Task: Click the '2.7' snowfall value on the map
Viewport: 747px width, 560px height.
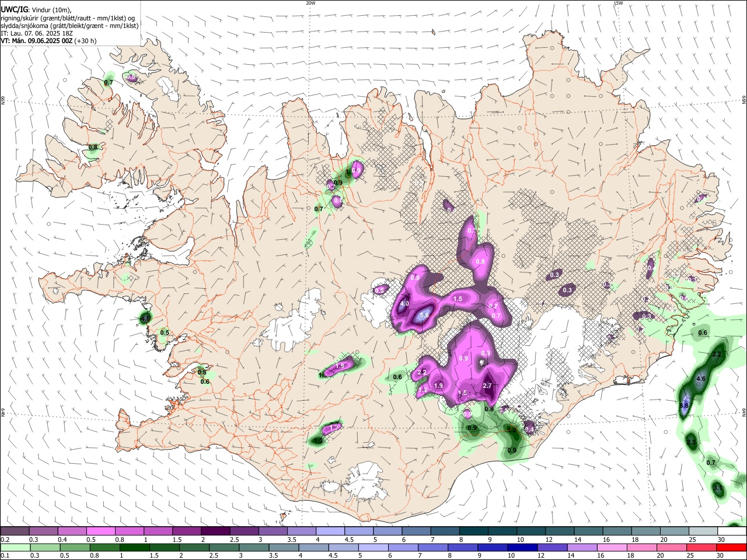Action: 488,386
